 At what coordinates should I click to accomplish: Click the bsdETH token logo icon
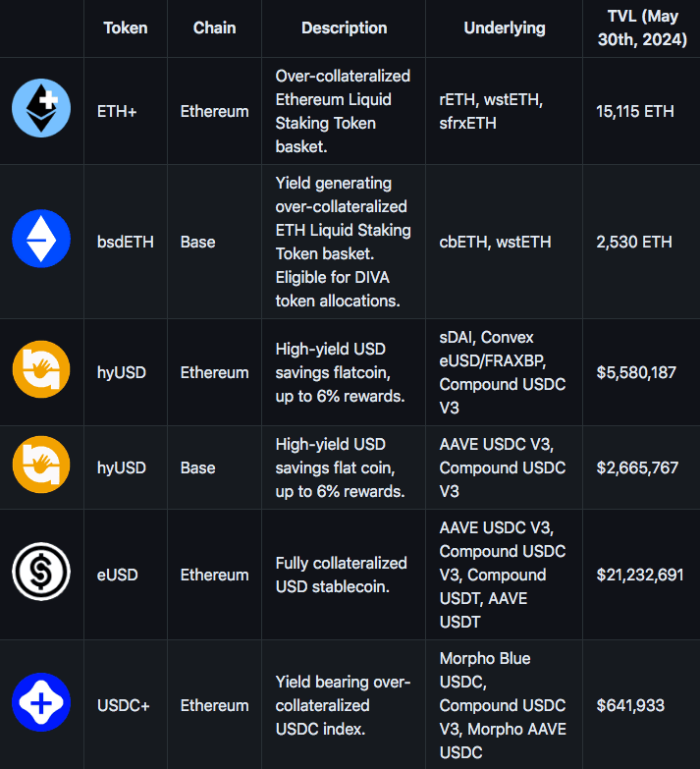[x=41, y=240]
